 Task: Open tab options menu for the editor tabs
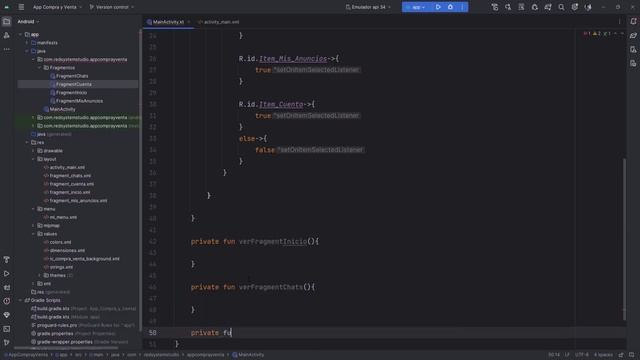(620, 22)
